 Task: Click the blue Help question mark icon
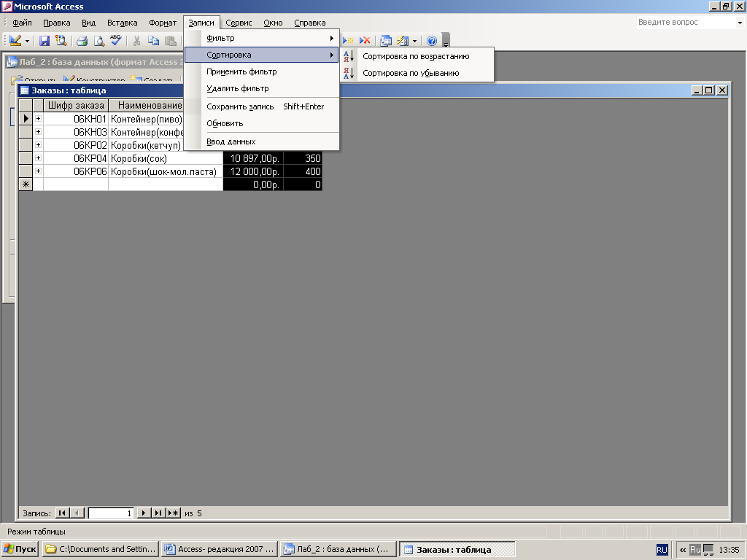432,41
